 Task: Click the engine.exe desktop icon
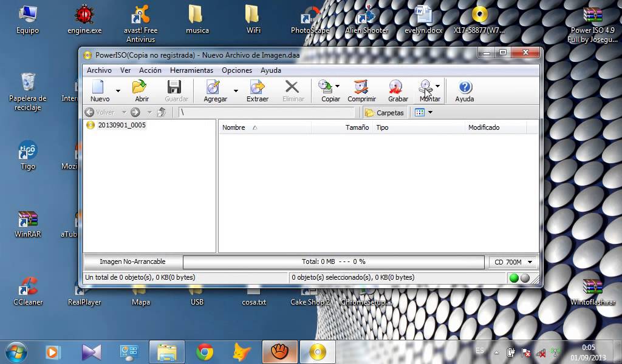point(84,19)
